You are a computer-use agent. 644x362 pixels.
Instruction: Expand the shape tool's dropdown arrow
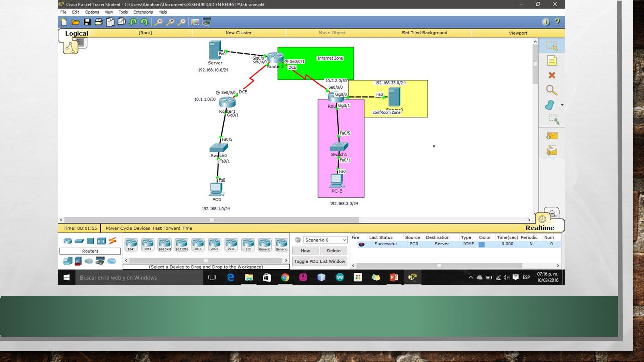point(562,105)
